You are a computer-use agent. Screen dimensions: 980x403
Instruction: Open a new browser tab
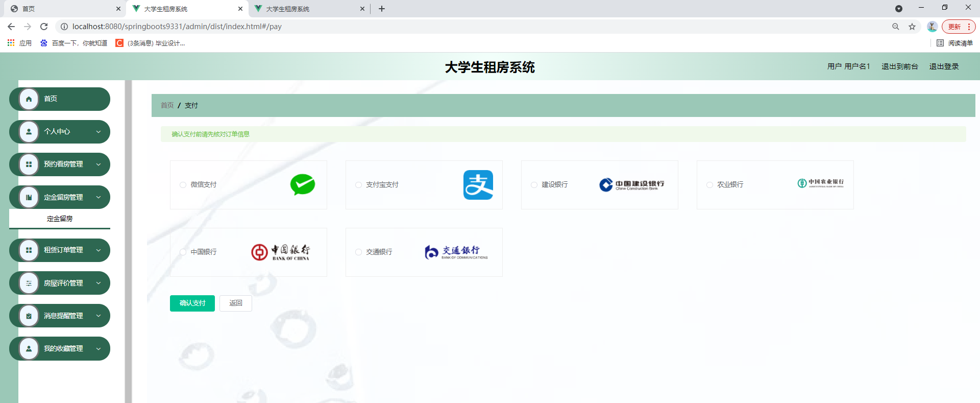click(x=382, y=9)
